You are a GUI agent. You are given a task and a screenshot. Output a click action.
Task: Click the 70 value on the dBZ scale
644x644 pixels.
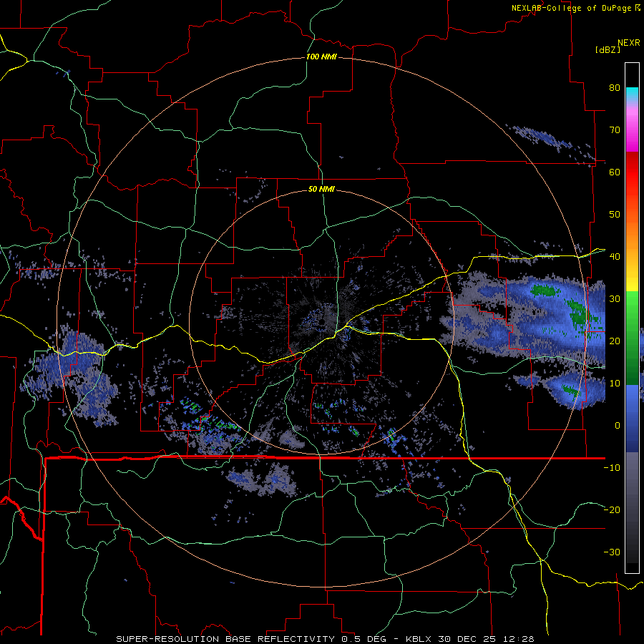click(x=615, y=130)
